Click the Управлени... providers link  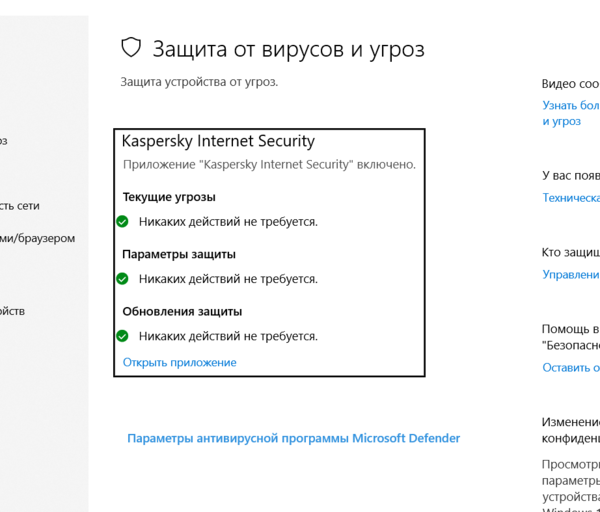571,274
